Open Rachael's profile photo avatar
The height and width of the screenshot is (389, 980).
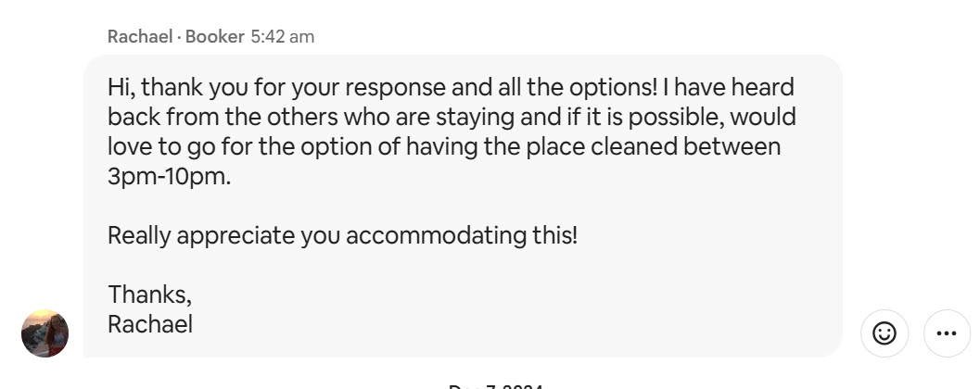(45, 333)
